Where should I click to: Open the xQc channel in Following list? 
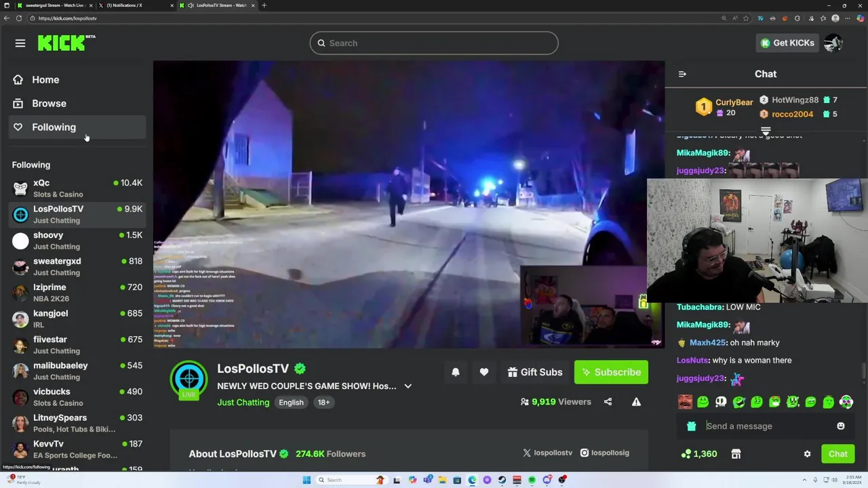pyautogui.click(x=77, y=188)
